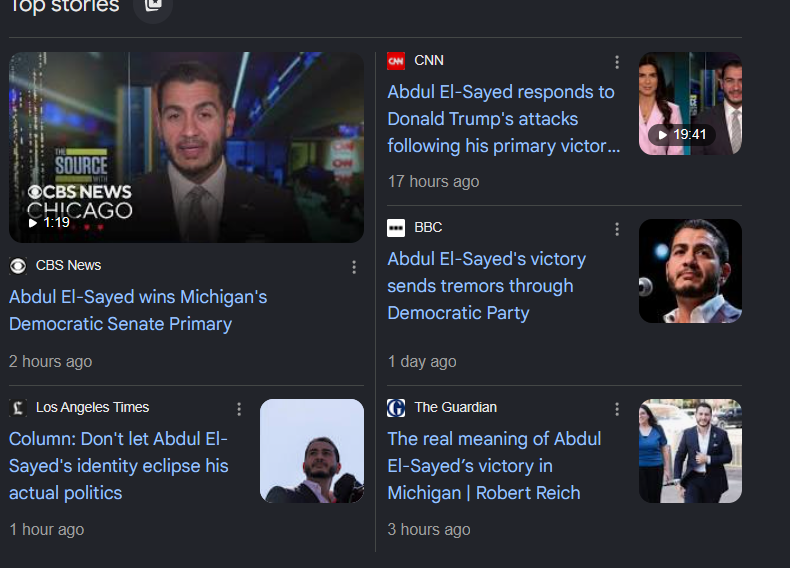Play the 19:41 CNN video
Viewport: 790px width, 568px height.
[x=682, y=135]
